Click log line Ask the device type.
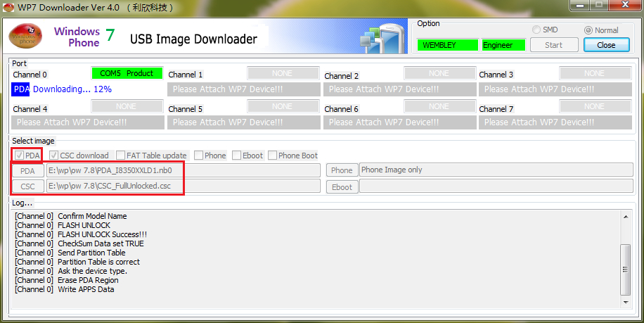The width and height of the screenshot is (644, 323). (x=71, y=271)
